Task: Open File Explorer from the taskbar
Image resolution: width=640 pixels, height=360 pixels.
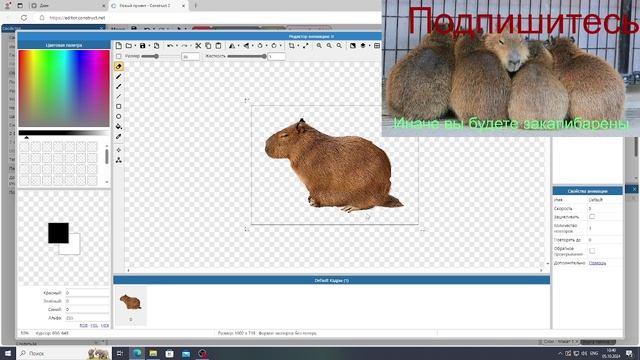Action: pyautogui.click(x=153, y=353)
